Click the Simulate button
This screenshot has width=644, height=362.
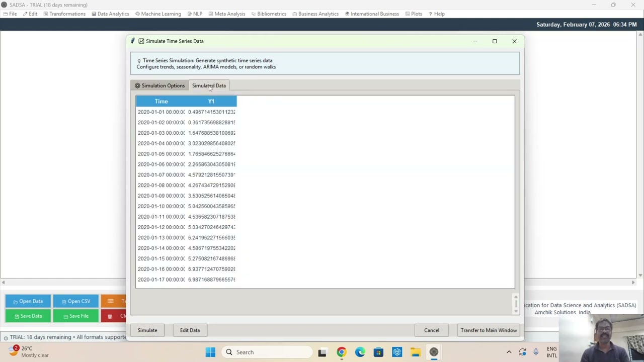[147, 330]
